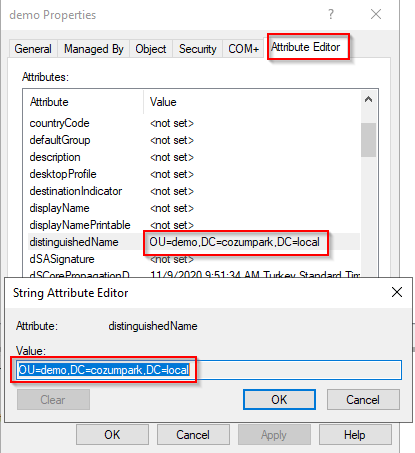Close the String Attribute Editor dialog
415x453 pixels.
tap(397, 292)
